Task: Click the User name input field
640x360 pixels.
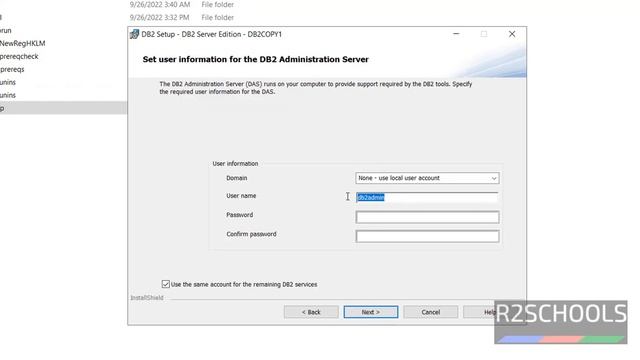Action: click(427, 198)
